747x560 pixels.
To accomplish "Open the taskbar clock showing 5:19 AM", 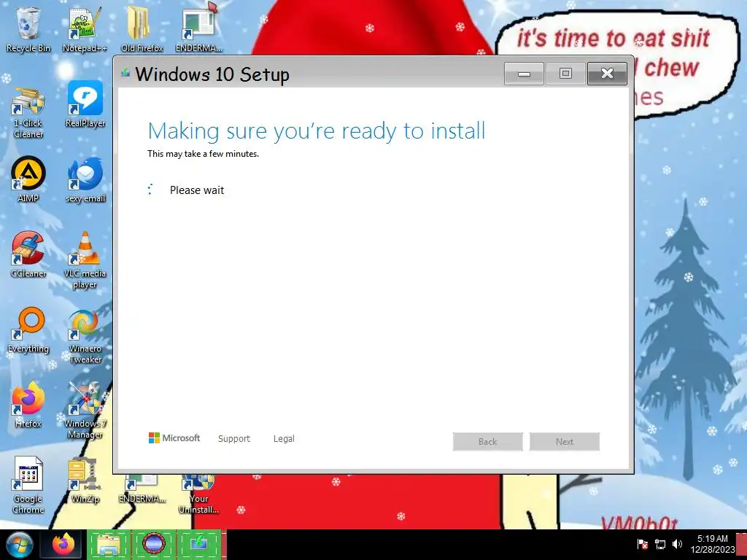I will point(713,544).
